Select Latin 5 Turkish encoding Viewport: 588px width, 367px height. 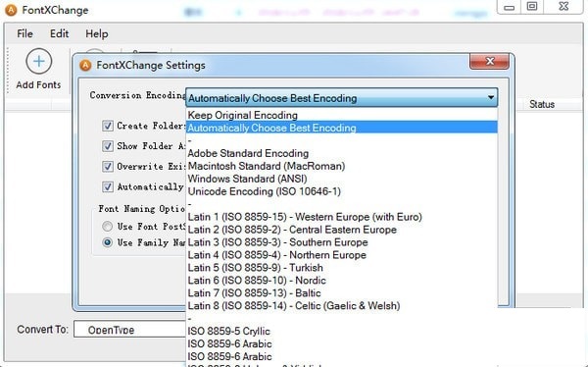point(342,268)
